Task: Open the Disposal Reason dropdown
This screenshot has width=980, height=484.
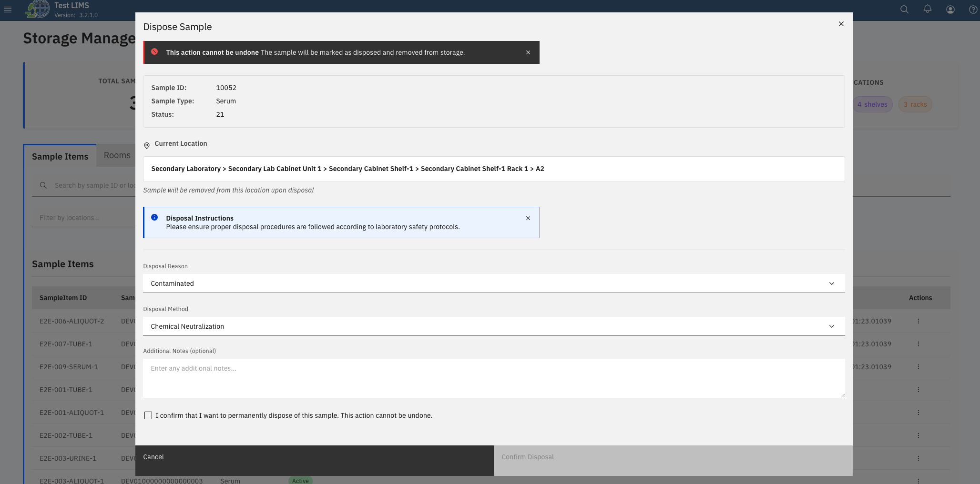Action: [x=494, y=283]
